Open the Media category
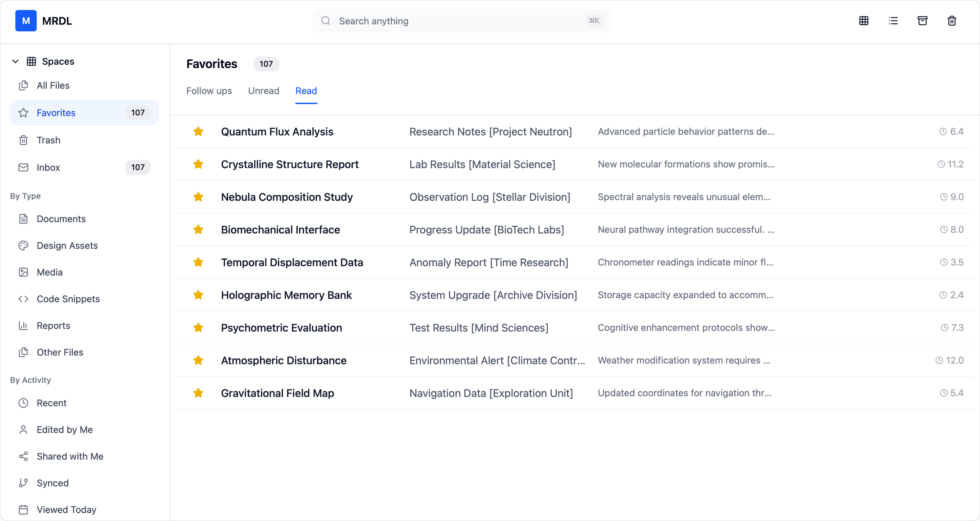 (x=85, y=272)
